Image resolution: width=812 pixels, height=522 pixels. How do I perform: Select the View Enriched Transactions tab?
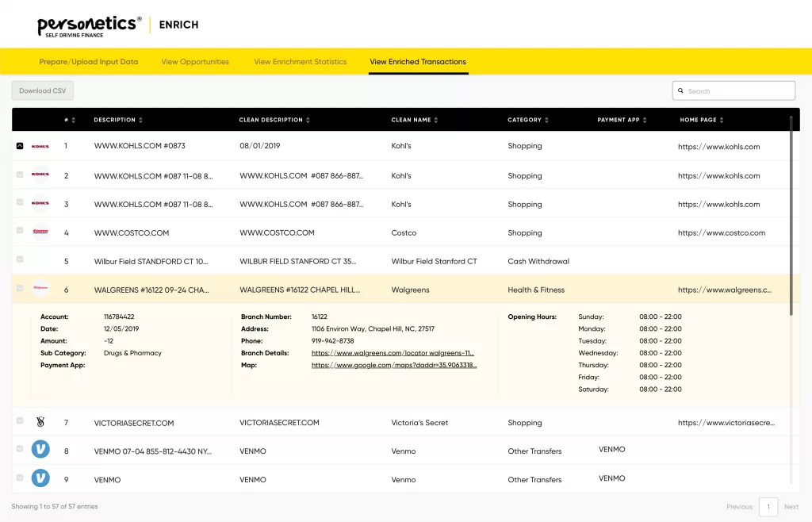click(x=418, y=62)
